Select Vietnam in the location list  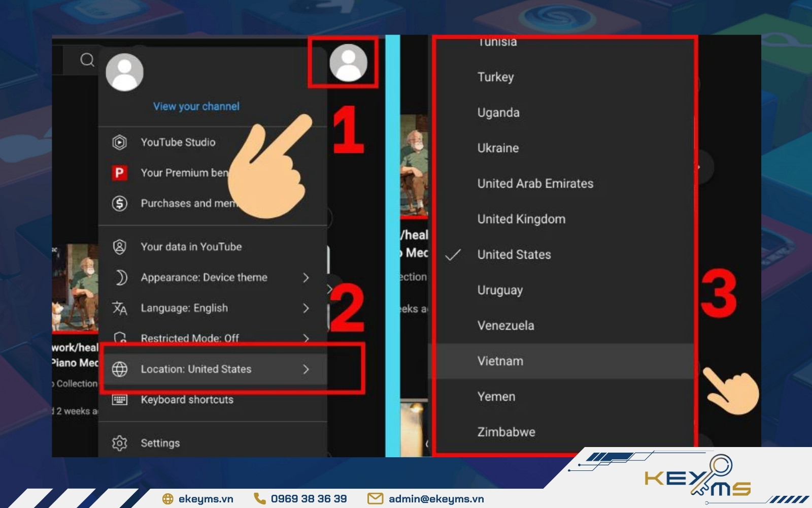[x=561, y=361]
